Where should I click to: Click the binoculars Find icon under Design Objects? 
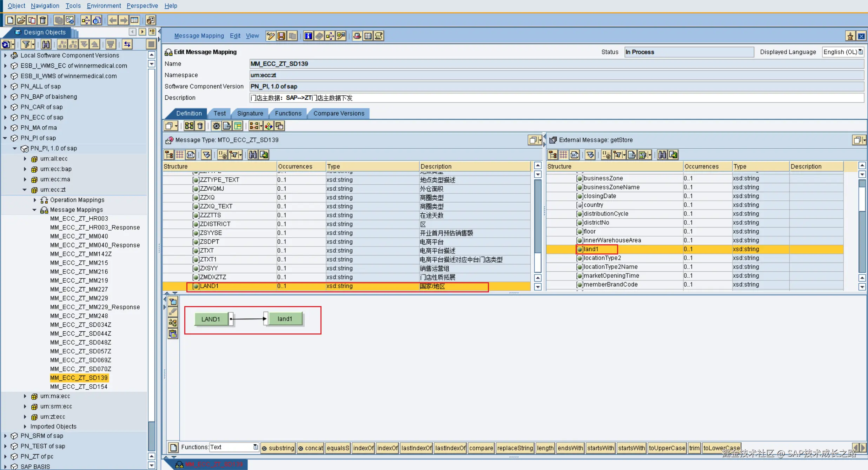46,44
